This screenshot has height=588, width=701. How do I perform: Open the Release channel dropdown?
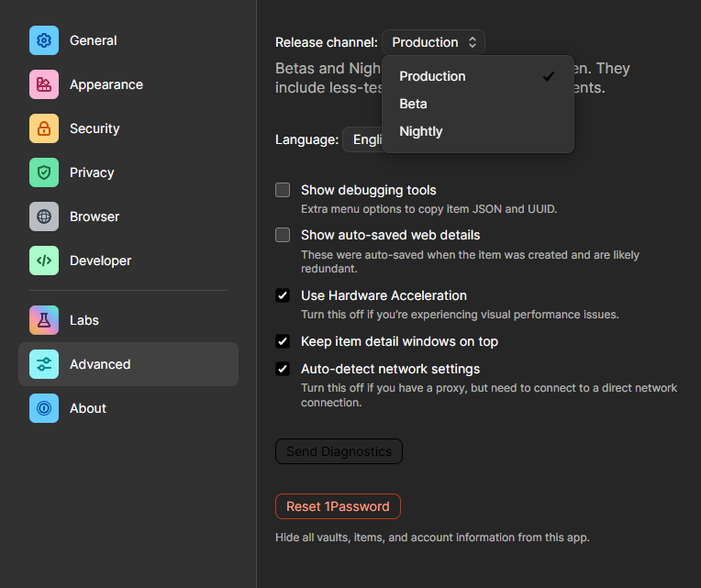point(433,42)
